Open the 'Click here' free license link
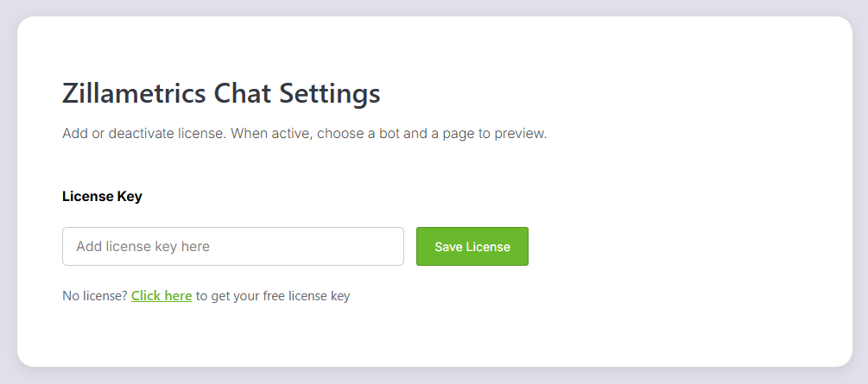This screenshot has width=868, height=384. tap(162, 296)
